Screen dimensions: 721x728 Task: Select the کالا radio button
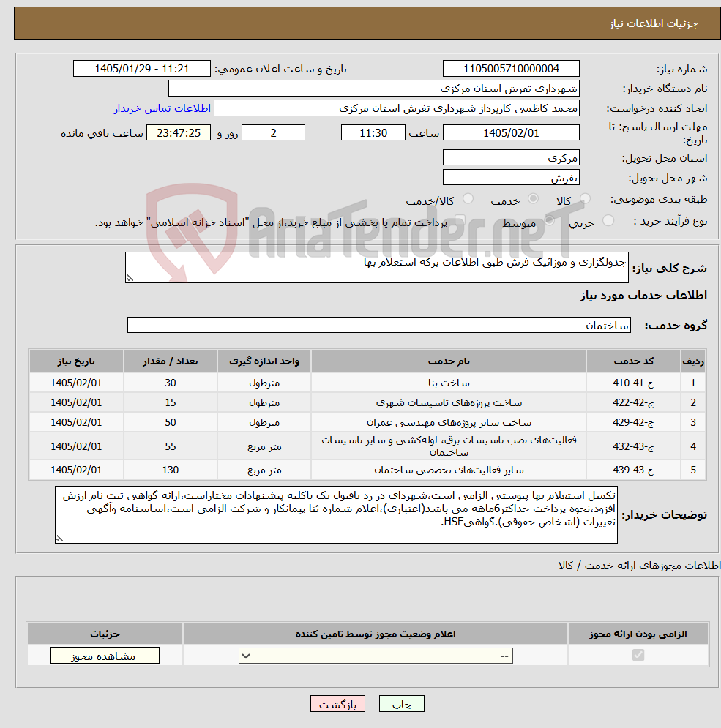[x=585, y=199]
